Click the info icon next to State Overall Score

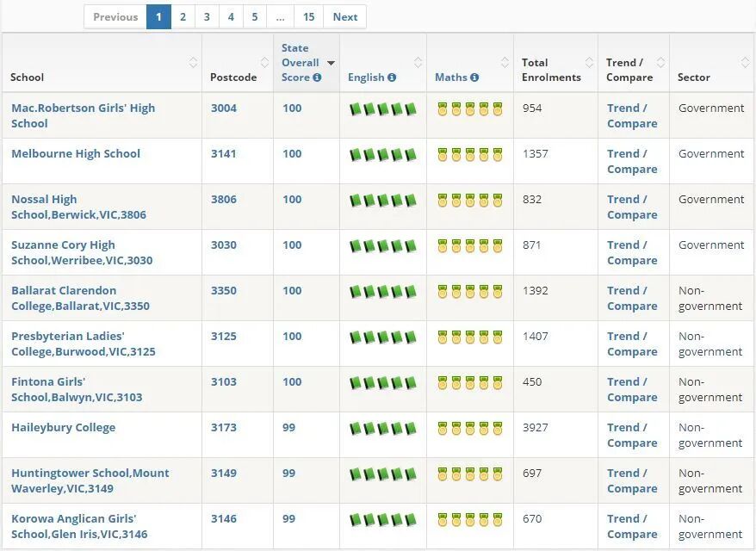click(x=317, y=77)
